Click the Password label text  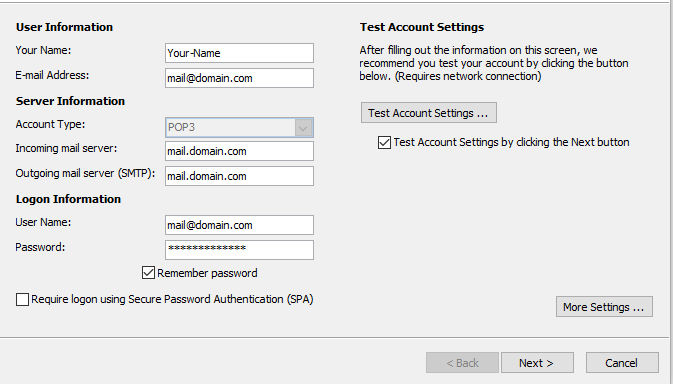coord(40,248)
